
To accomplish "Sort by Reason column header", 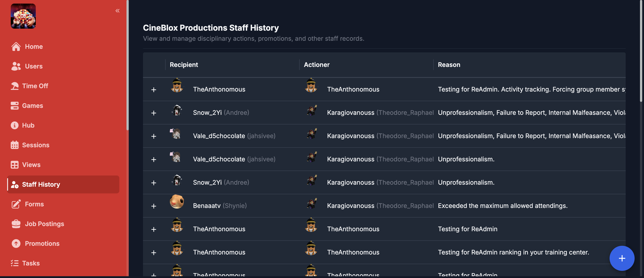I will [449, 65].
